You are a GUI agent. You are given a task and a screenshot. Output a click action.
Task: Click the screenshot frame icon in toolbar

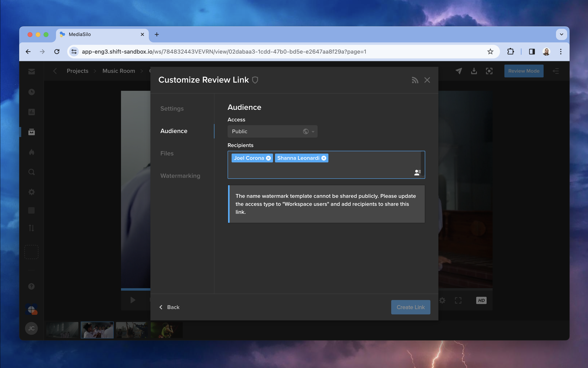489,71
